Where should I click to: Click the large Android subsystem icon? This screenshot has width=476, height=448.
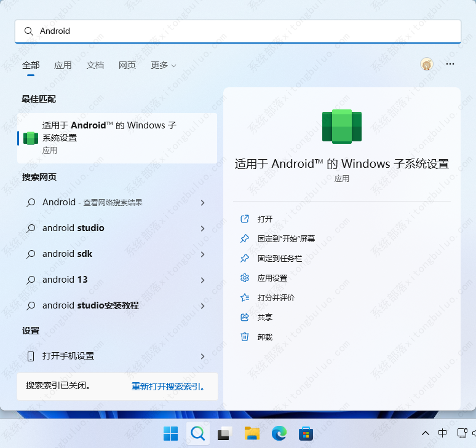[x=342, y=127]
